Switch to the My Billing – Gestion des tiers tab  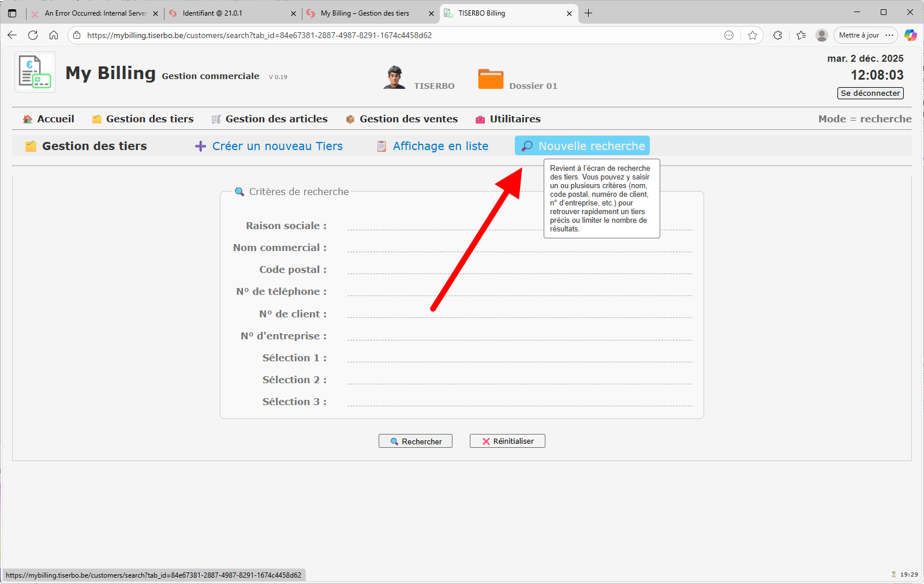(x=365, y=13)
